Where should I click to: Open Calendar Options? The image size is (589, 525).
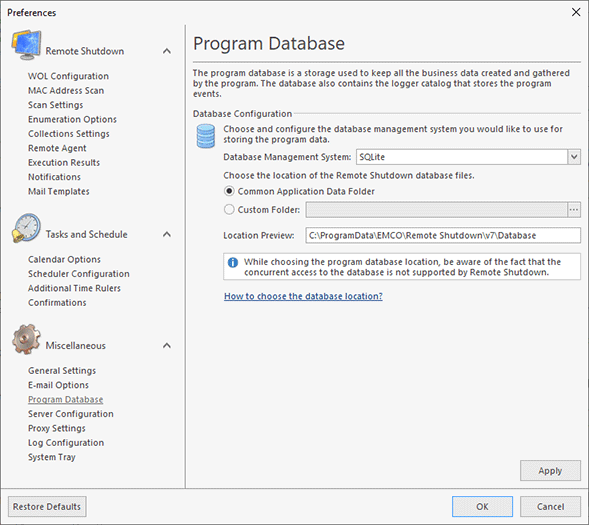pyautogui.click(x=64, y=259)
